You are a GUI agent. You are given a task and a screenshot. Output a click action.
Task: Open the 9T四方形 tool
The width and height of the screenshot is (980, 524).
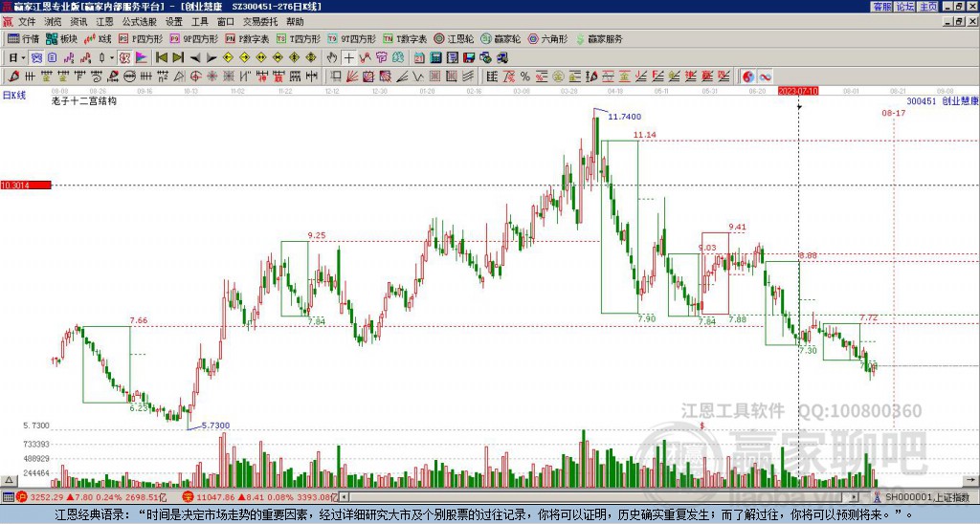(x=351, y=38)
